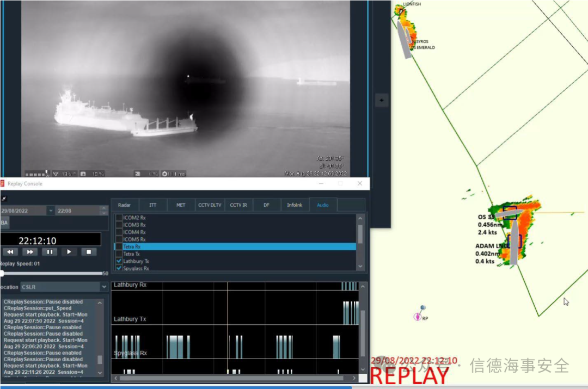Enable the ICOM4 Rx audio channel
The image size is (588, 389).
point(119,232)
